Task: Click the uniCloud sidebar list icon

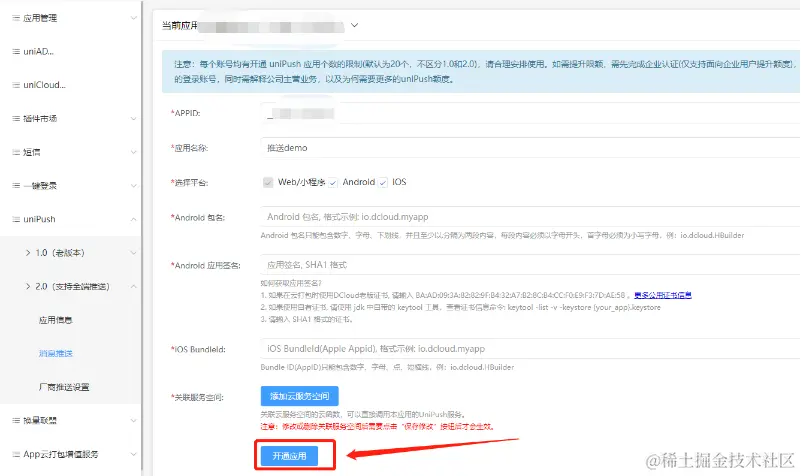Action: click(16, 85)
